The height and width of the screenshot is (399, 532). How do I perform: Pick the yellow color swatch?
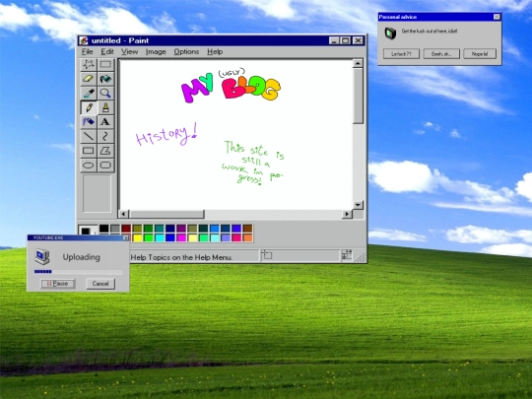tap(137, 237)
